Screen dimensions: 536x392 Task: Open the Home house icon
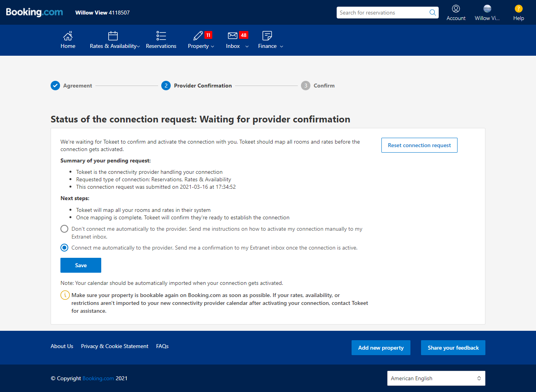click(x=68, y=36)
